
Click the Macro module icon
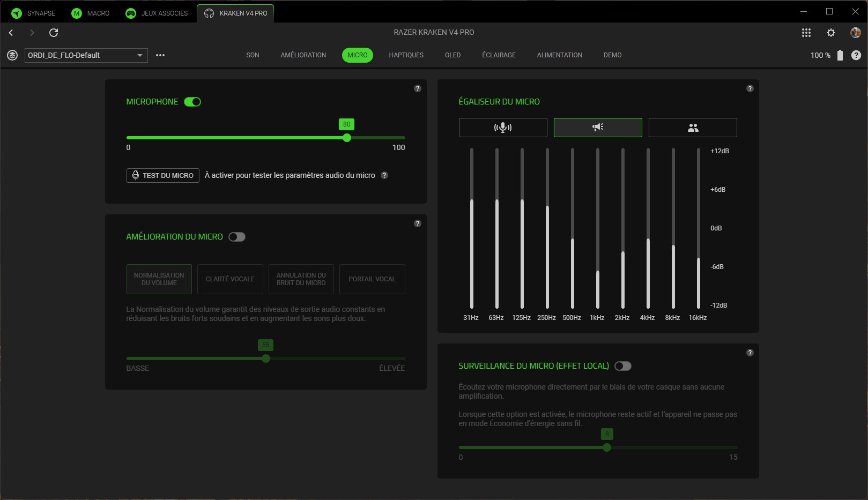(77, 13)
